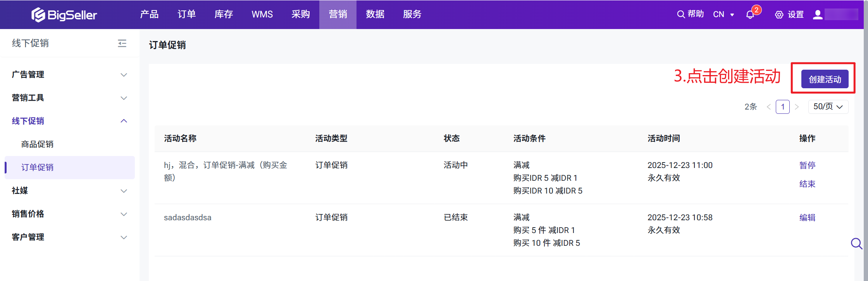
Task: Expand the 销售价格 sidebar section
Action: coord(124,214)
